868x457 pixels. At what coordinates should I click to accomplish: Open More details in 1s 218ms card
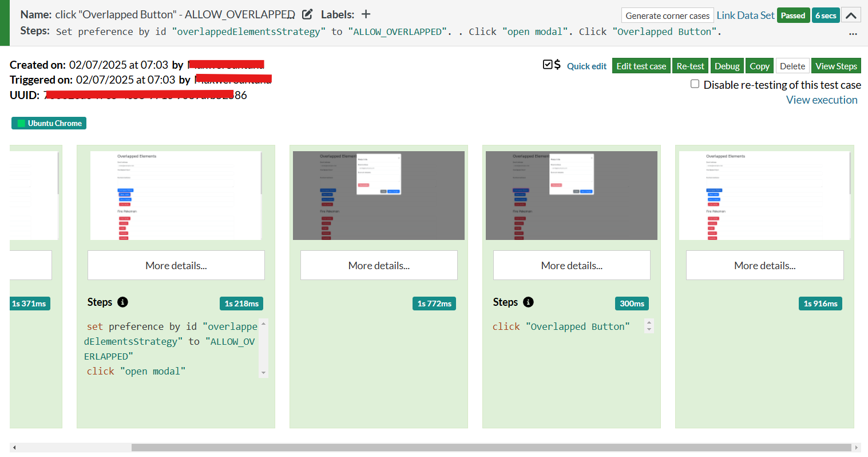pyautogui.click(x=176, y=265)
